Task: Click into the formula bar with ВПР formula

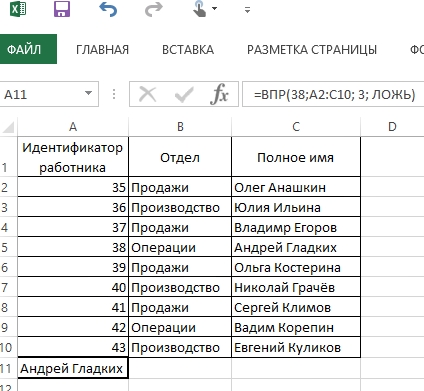Action: [x=334, y=94]
